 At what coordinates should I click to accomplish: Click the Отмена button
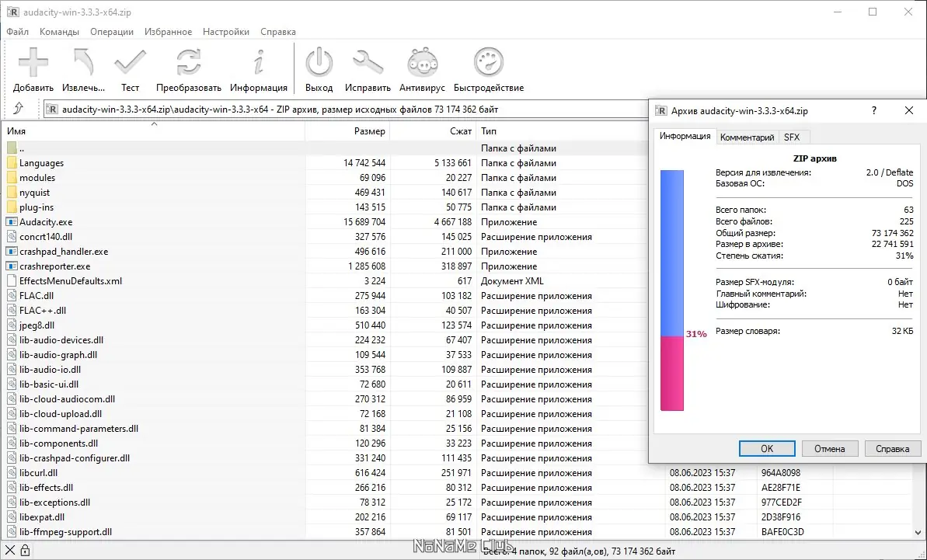(829, 448)
